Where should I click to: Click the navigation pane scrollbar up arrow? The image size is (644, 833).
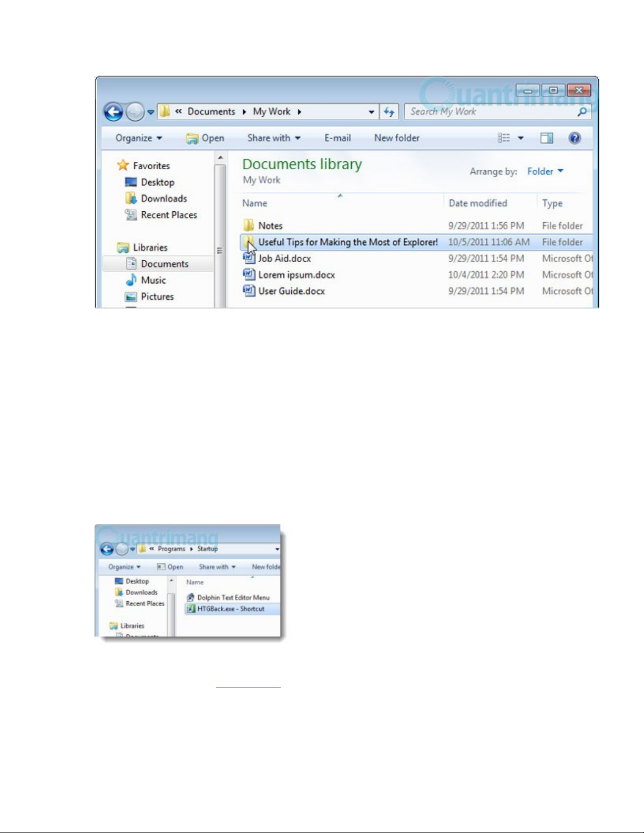(220, 158)
